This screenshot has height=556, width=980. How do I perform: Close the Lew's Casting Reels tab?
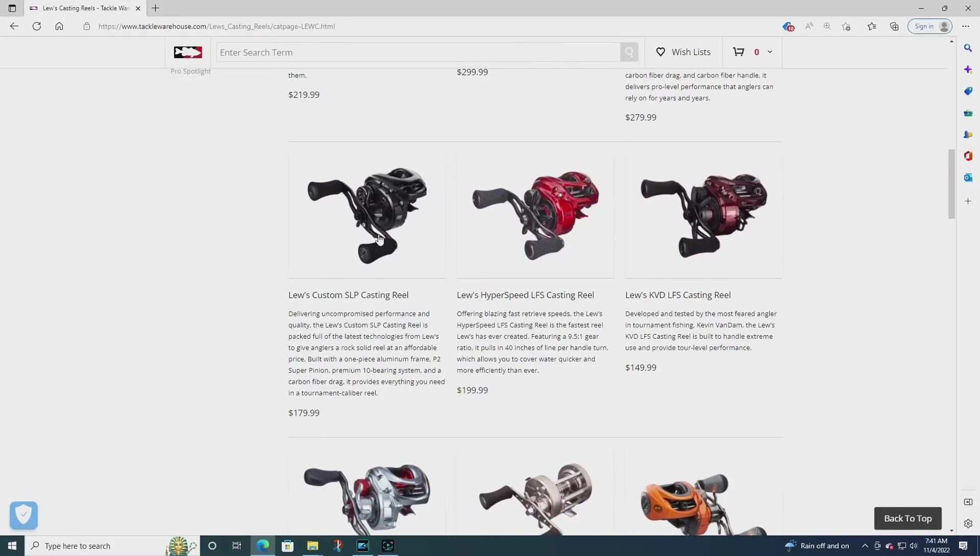(x=138, y=8)
